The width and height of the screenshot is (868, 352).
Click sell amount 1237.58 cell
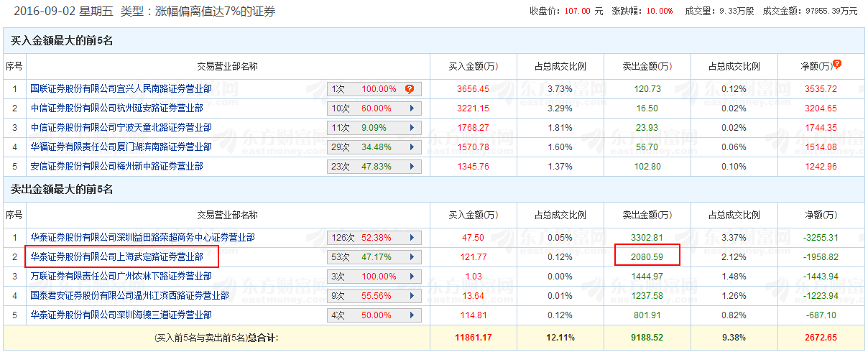(647, 296)
